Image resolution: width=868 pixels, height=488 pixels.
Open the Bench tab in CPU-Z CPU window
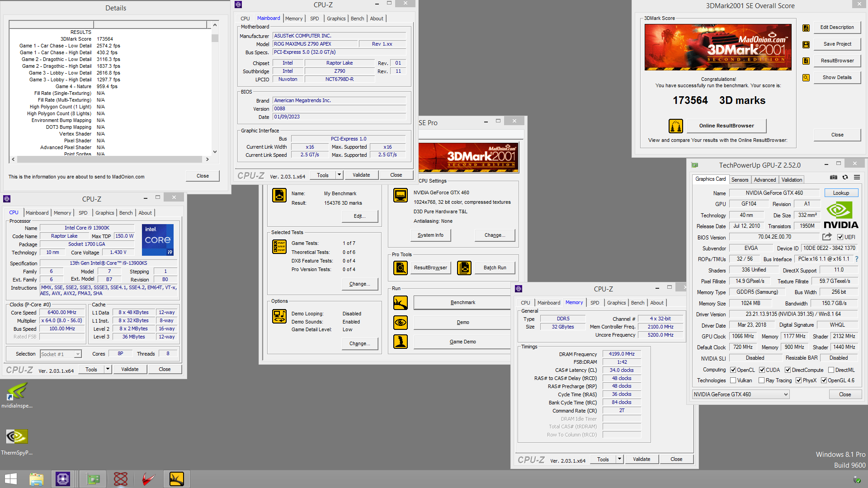pyautogui.click(x=126, y=213)
